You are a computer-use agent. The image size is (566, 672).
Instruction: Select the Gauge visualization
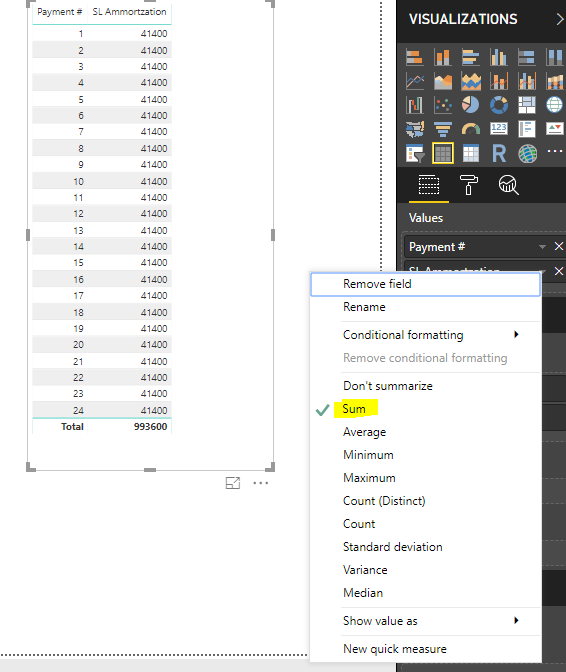point(470,129)
